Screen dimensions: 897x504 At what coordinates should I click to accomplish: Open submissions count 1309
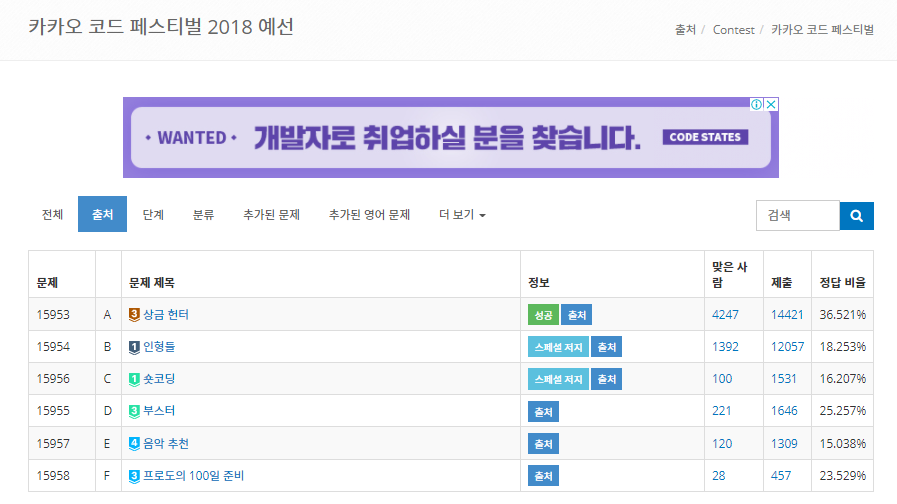click(x=784, y=443)
